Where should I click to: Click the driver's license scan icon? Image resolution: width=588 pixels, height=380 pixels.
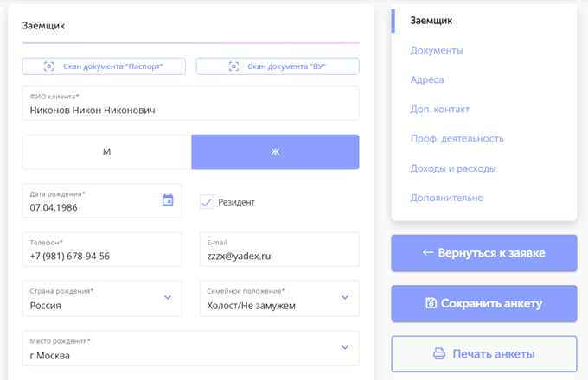point(233,66)
